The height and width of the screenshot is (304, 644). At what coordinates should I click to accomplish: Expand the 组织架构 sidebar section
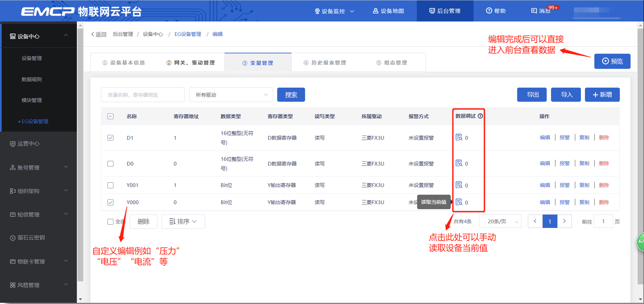tap(38, 191)
